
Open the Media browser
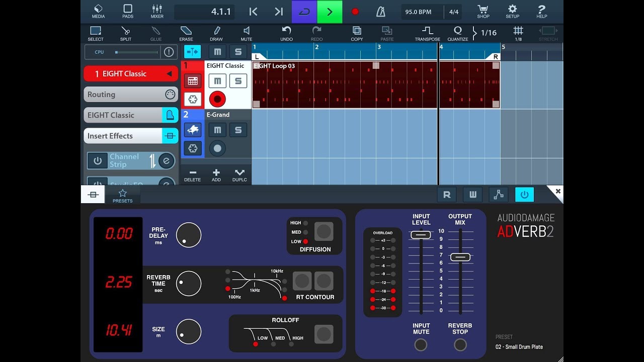98,11
